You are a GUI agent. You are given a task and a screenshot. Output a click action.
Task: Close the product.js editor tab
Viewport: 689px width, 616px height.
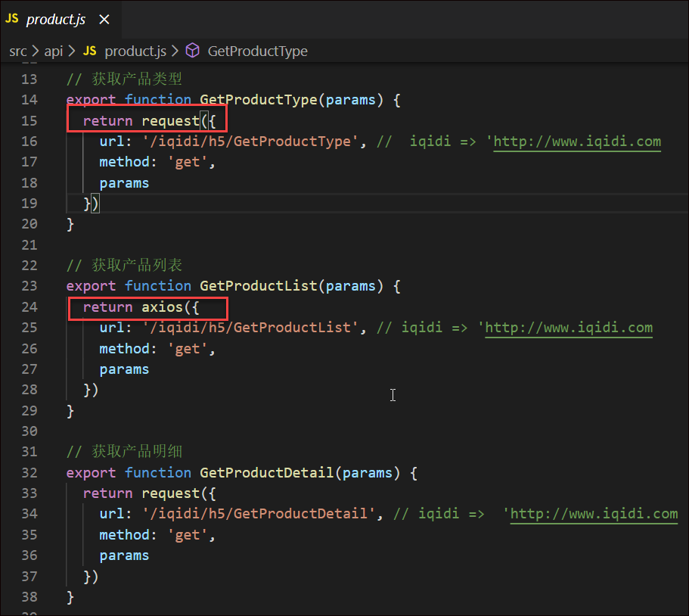[104, 20]
